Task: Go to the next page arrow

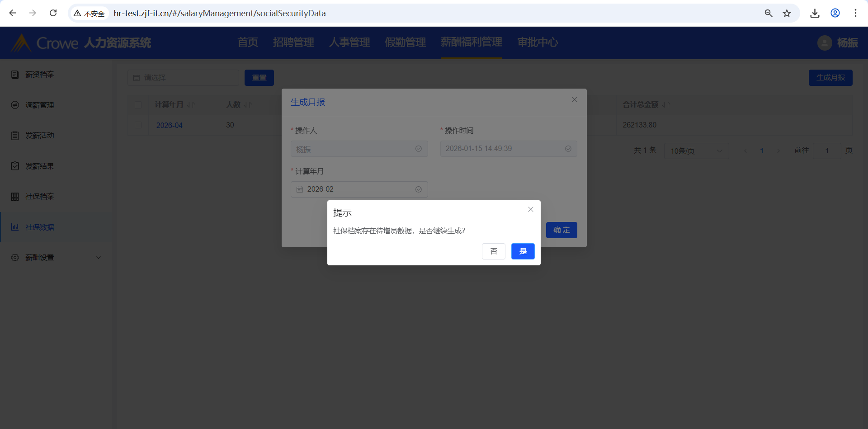Action: [x=778, y=151]
